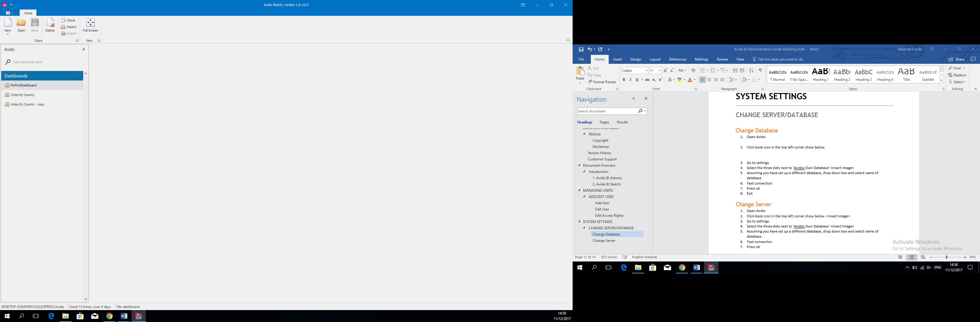
Task: Open the Change Case Aa dropdown
Action: click(x=682, y=71)
